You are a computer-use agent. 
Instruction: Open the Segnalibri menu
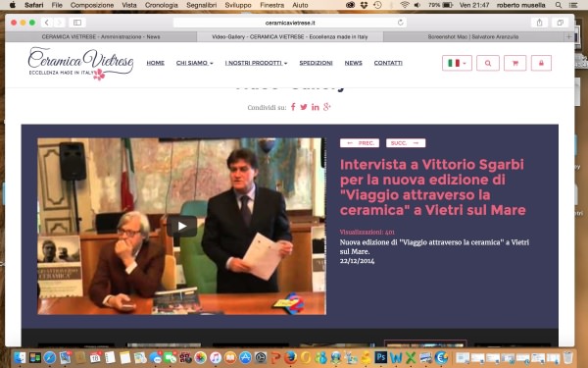click(201, 5)
